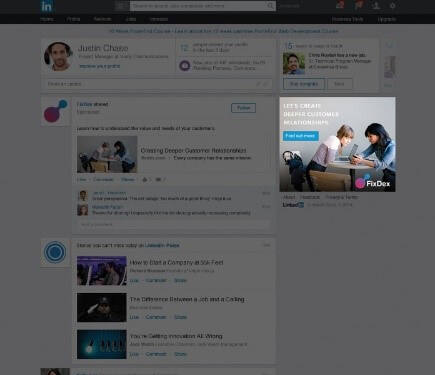435x375 pixels.
Task: Open the About footer link
Action: (289, 197)
